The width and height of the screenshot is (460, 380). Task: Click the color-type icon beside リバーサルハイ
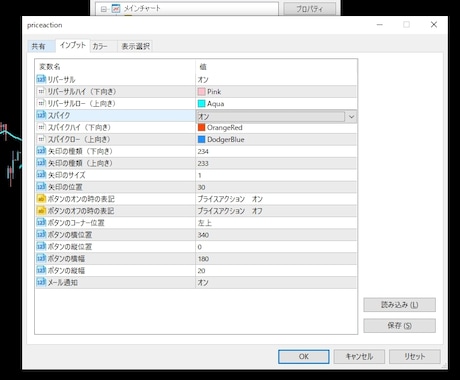[x=41, y=91]
